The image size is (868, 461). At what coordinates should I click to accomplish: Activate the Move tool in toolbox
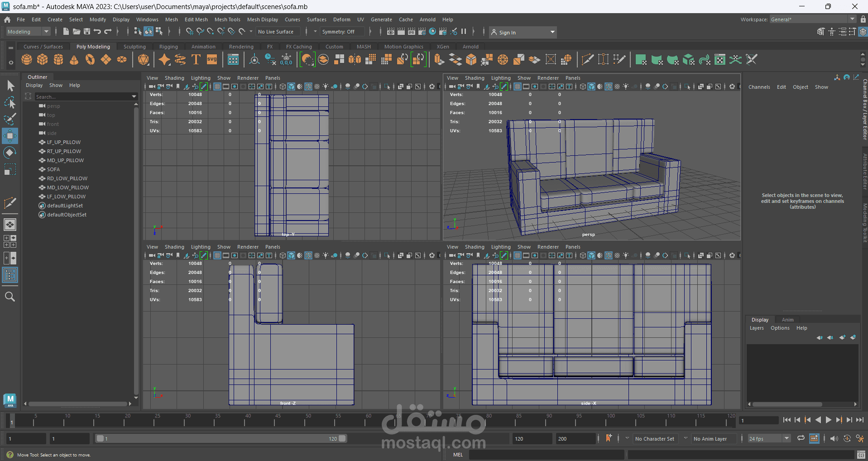10,135
